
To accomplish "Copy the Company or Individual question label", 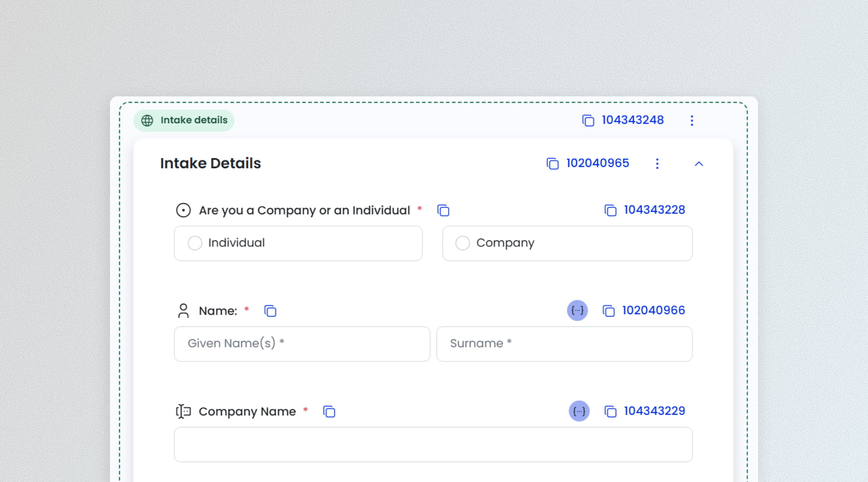I will tap(443, 211).
